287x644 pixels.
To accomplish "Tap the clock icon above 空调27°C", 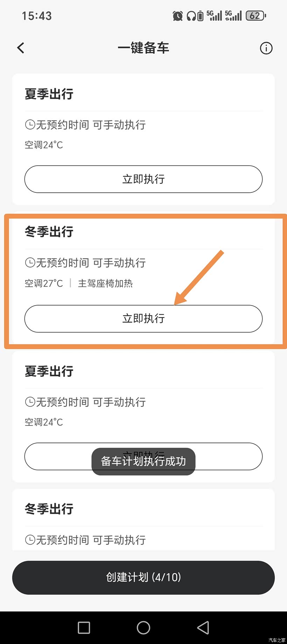I will coord(30,262).
